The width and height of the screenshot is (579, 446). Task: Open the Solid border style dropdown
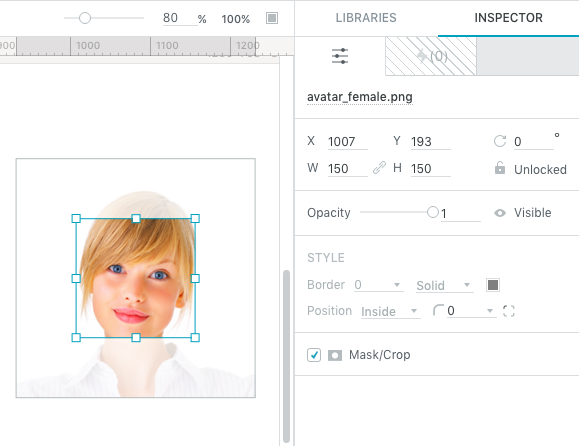[x=445, y=285]
